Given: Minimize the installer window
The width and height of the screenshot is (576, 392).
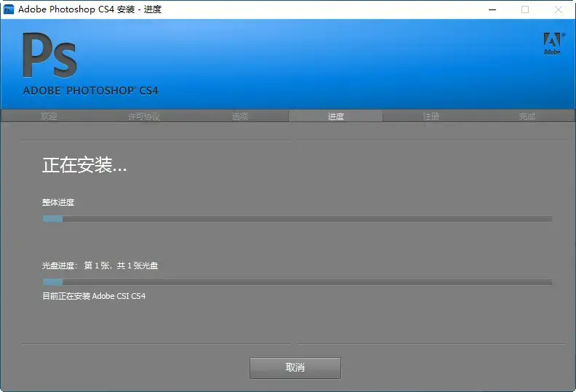Looking at the screenshot, I should 492,9.
